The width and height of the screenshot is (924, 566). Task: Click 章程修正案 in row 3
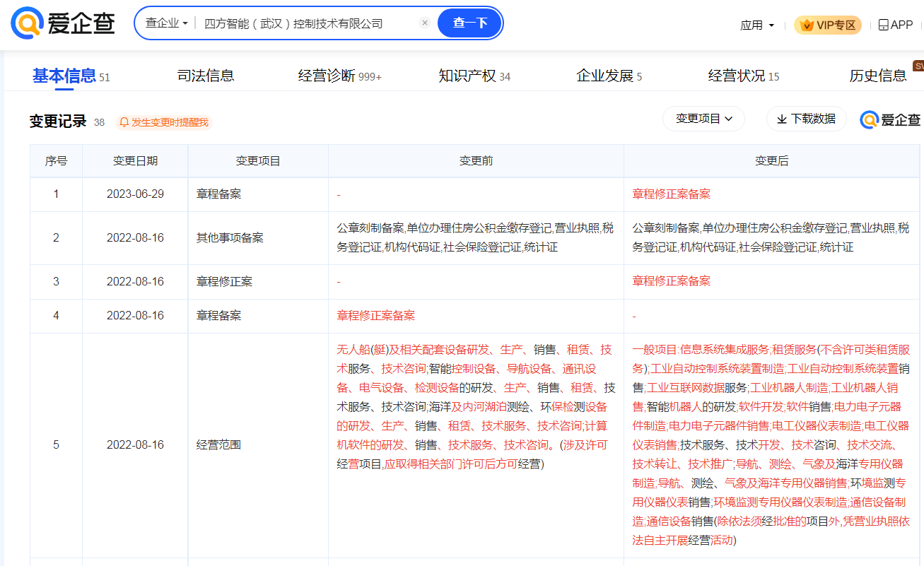pos(224,281)
